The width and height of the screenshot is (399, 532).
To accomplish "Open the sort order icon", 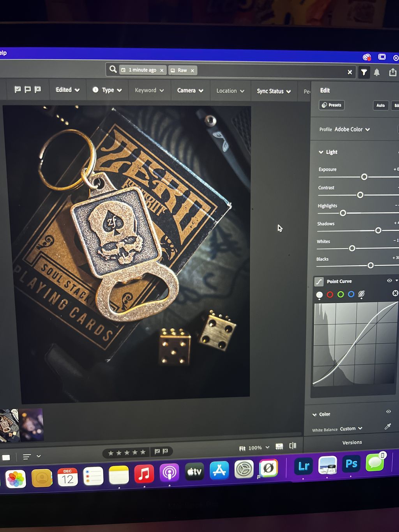I will pos(27,457).
